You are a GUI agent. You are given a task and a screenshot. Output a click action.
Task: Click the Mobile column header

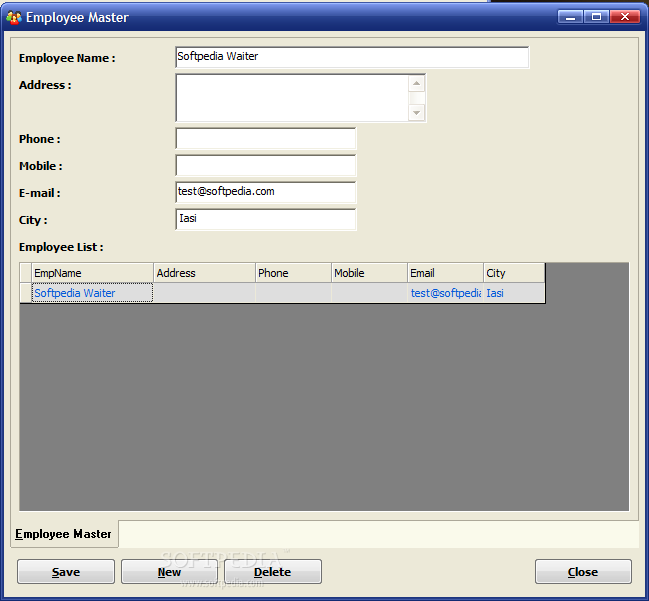tap(370, 273)
